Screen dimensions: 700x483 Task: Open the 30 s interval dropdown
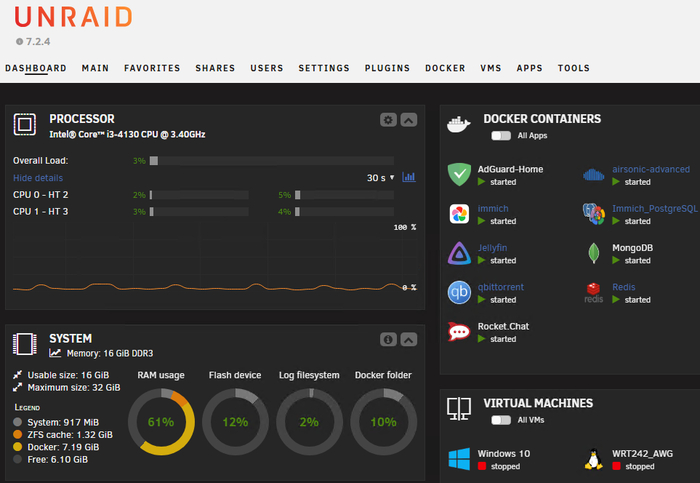point(381,177)
